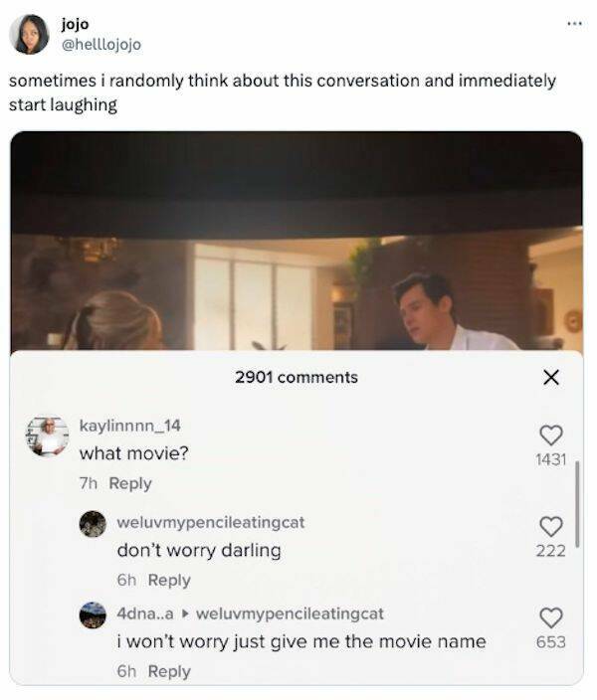Click the jojo display name
The image size is (597, 700).
coord(75,24)
